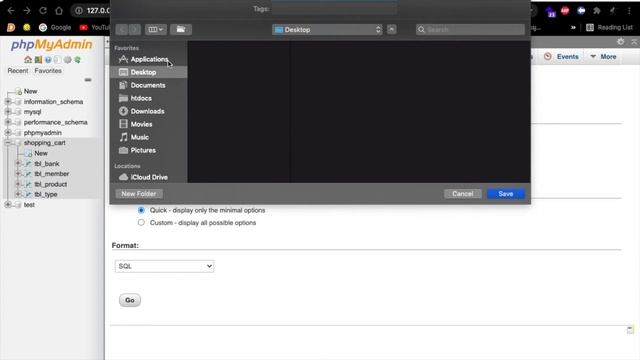Image resolution: width=640 pixels, height=360 pixels.
Task: Show more bookmarks chevron
Action: [573, 27]
